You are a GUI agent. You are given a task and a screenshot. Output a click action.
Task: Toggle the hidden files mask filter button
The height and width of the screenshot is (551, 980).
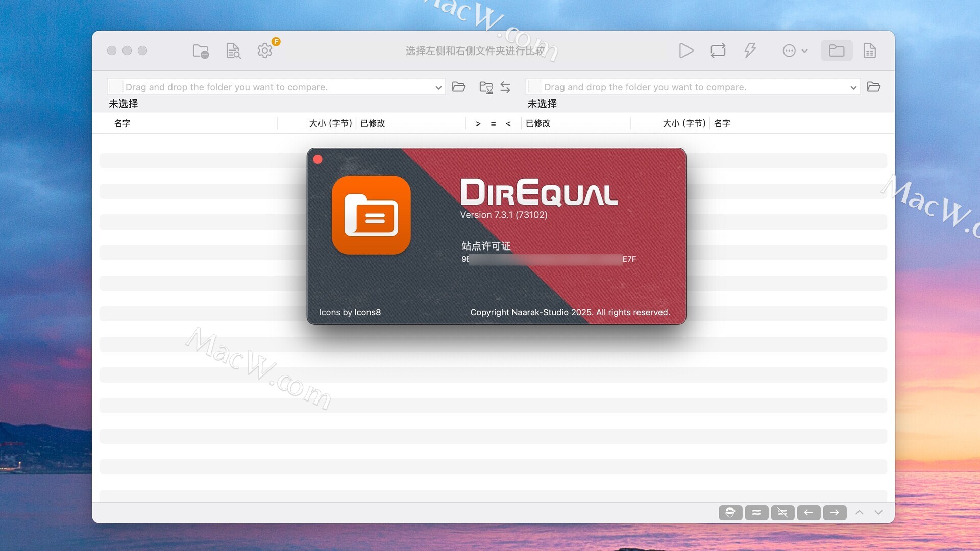(730, 512)
